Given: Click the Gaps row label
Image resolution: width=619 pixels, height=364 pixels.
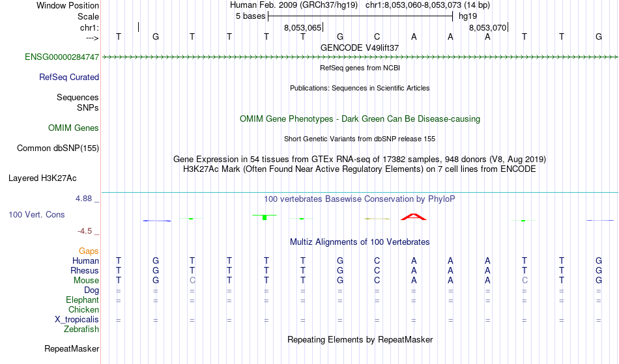Looking at the screenshot, I should click(x=89, y=251).
